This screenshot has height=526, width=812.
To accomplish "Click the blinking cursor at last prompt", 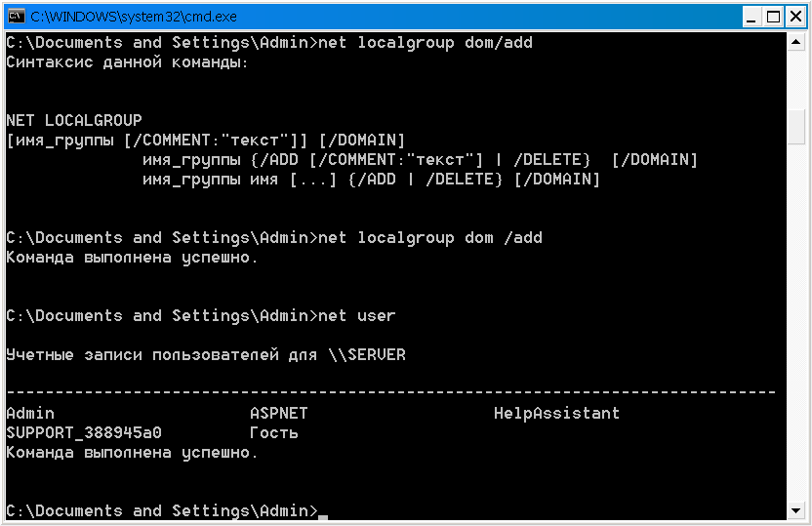I will click(x=323, y=516).
